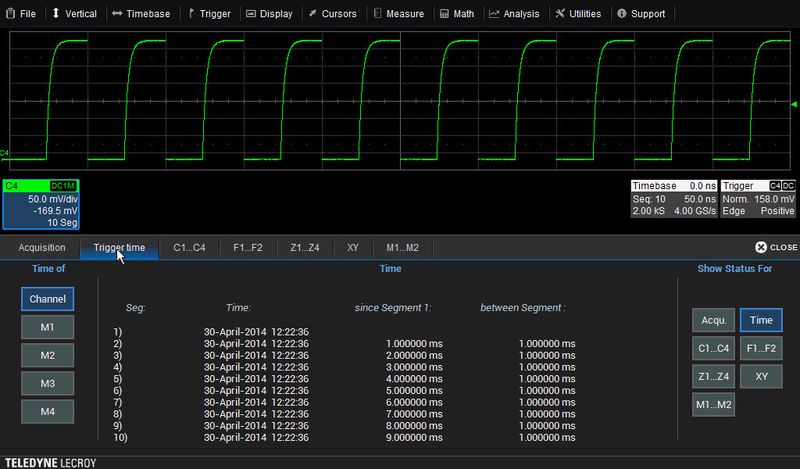Open the C4 channel descriptor box
Screen dimensions: 800x469
pyautogui.click(x=41, y=204)
